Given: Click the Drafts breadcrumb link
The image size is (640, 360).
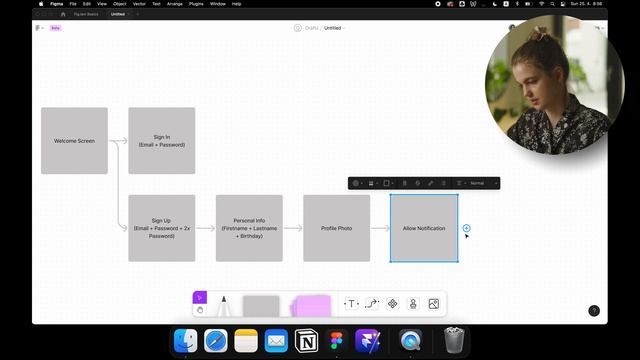Looking at the screenshot, I should [x=311, y=28].
